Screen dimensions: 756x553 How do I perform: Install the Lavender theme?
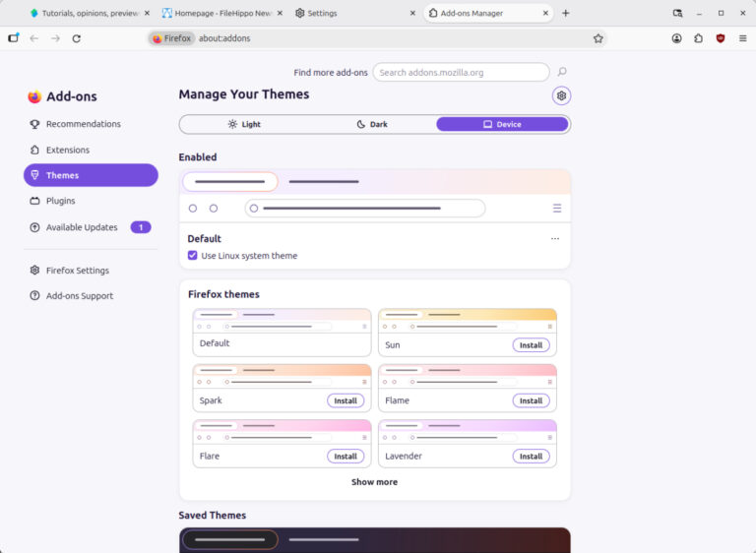[x=531, y=457]
